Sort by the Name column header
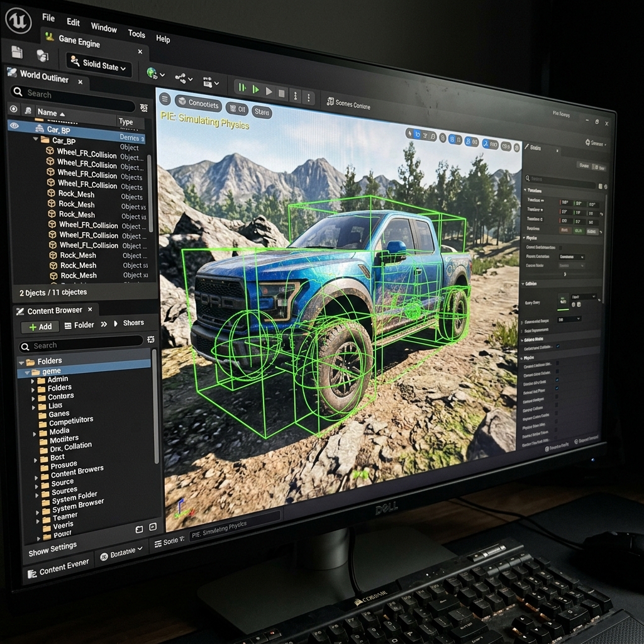644x644 pixels. tap(51, 113)
